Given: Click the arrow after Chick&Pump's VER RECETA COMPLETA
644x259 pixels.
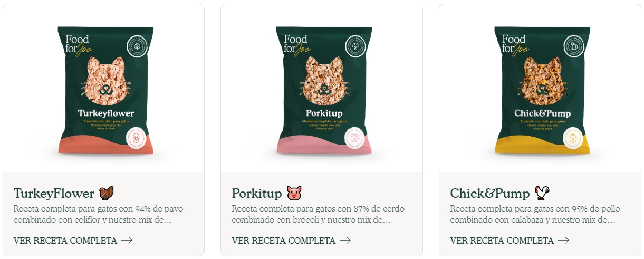Looking at the screenshot, I should (x=563, y=241).
